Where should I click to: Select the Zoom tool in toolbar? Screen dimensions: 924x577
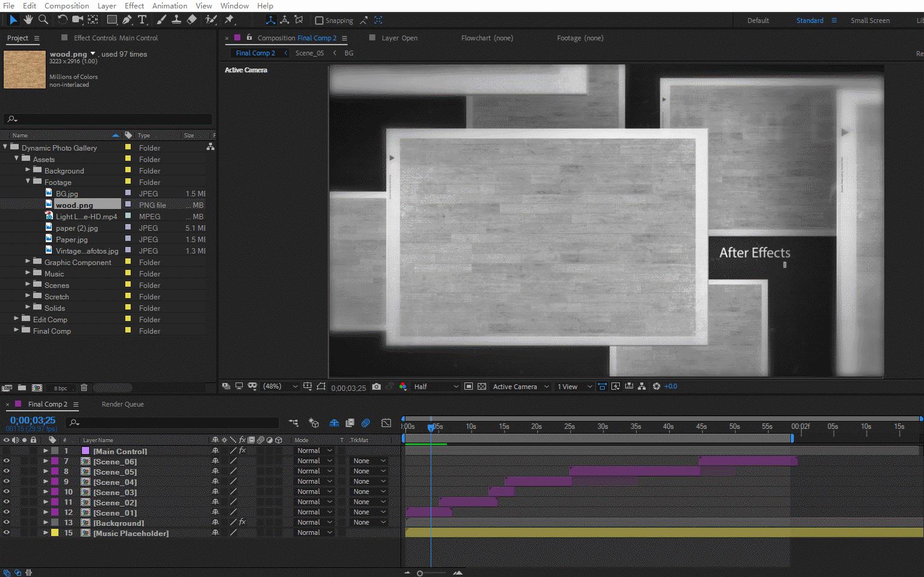(x=43, y=20)
